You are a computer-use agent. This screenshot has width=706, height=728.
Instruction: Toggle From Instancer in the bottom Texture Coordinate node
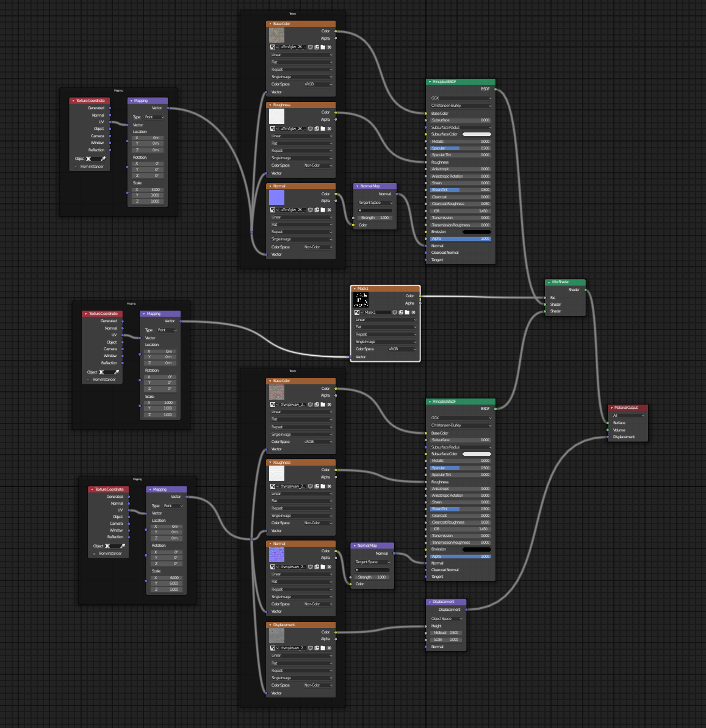click(x=95, y=553)
